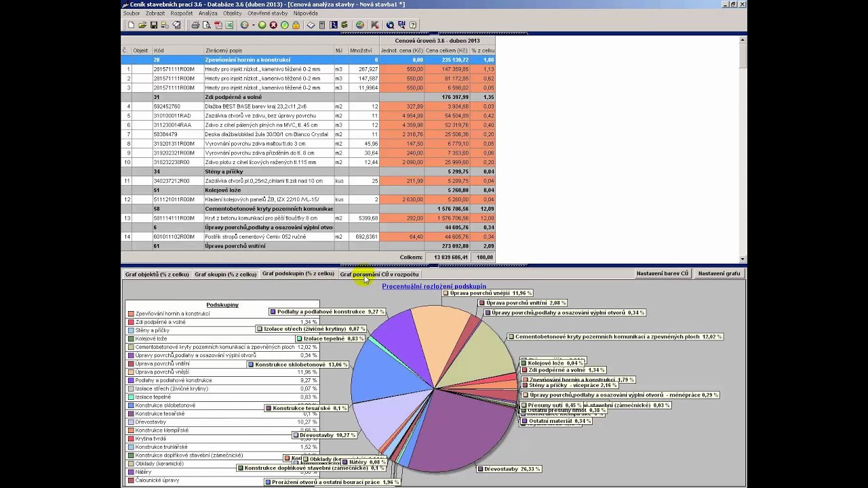
Task: Click code cell 340237212R00
Action: (x=178, y=181)
